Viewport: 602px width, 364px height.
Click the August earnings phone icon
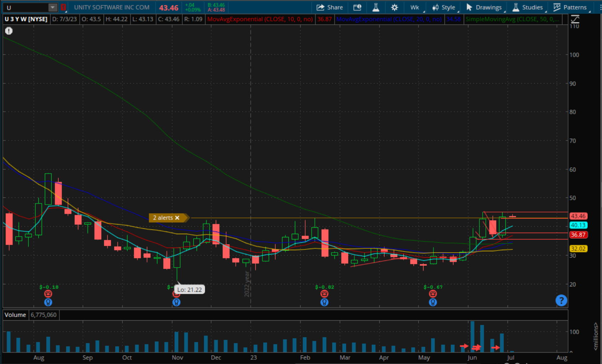pyautogui.click(x=48, y=294)
